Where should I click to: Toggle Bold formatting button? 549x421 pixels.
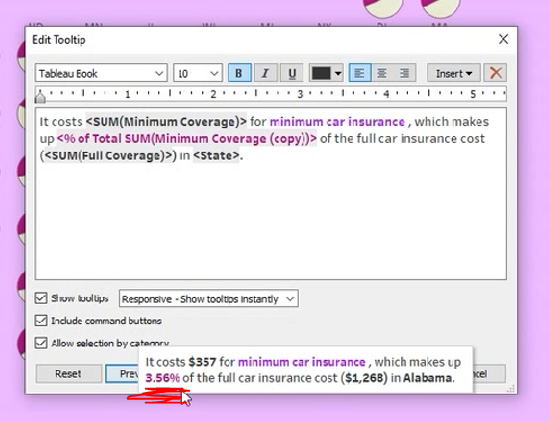(x=239, y=73)
